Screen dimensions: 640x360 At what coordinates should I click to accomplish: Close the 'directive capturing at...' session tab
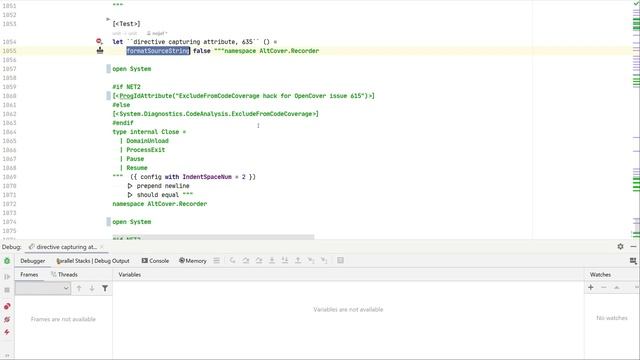point(102,247)
